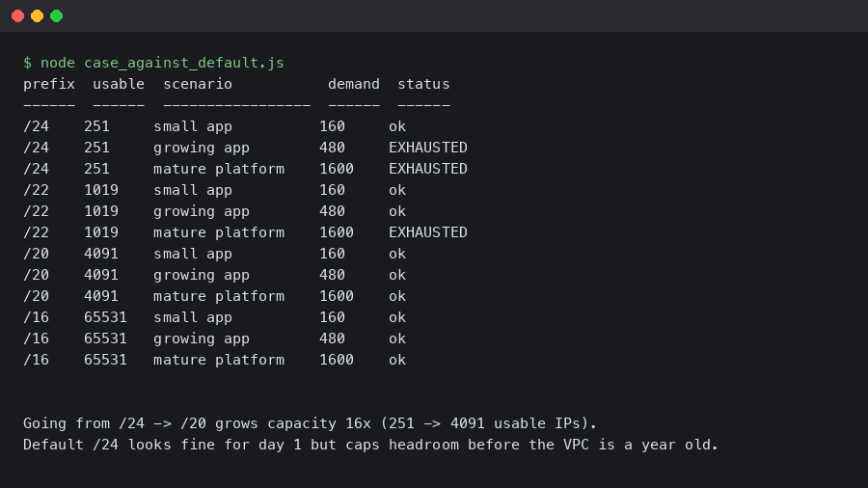This screenshot has height=488, width=868.
Task: Click the green maximize window button
Action: [x=57, y=16]
